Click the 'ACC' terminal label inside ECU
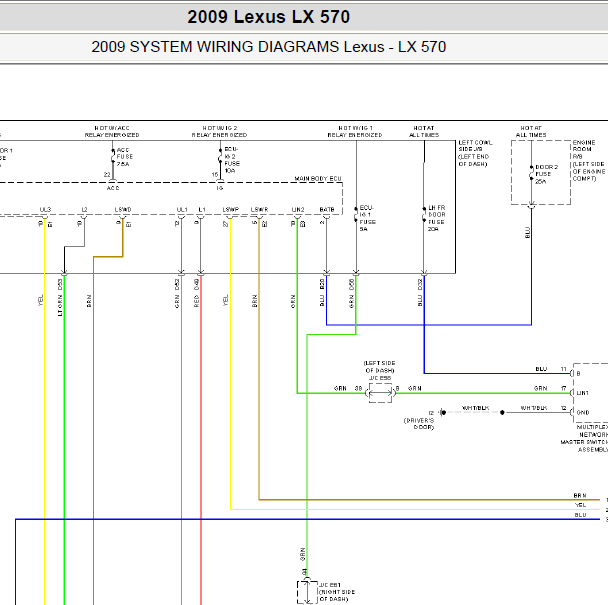The image size is (608, 605). (113, 188)
